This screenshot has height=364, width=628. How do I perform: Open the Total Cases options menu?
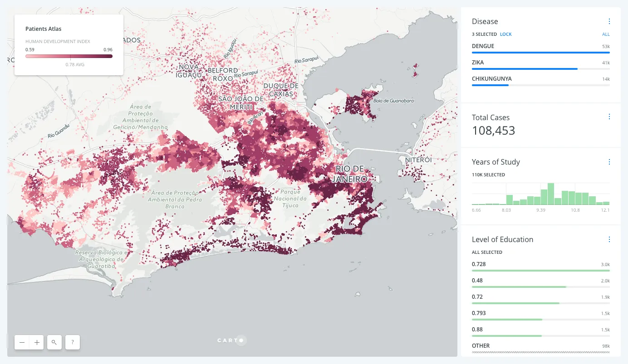point(609,116)
